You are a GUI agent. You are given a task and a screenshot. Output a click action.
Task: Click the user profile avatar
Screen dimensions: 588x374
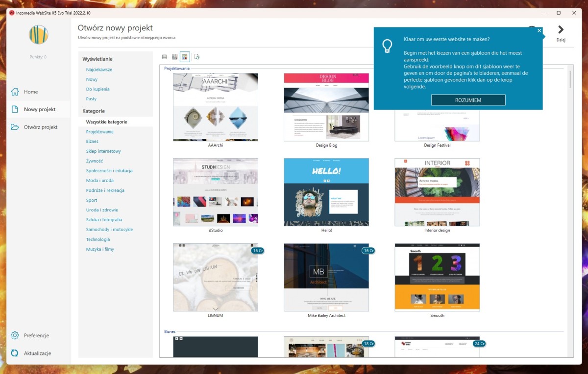[x=38, y=35]
